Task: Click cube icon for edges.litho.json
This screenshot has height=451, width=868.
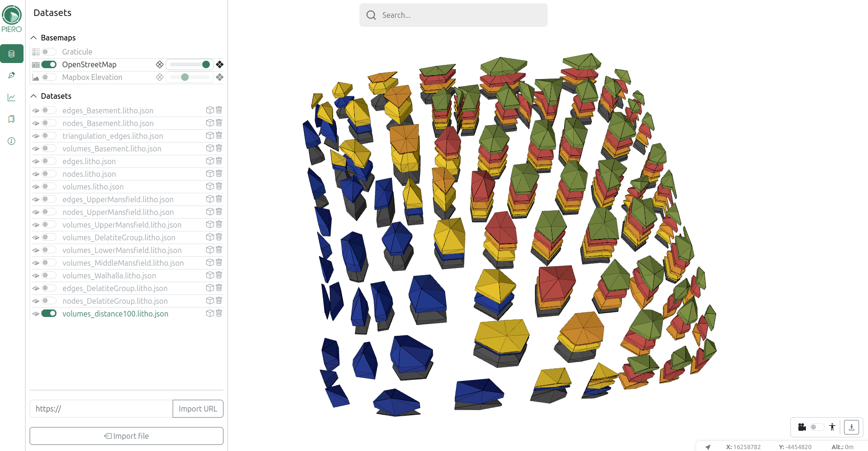Action: pyautogui.click(x=210, y=161)
